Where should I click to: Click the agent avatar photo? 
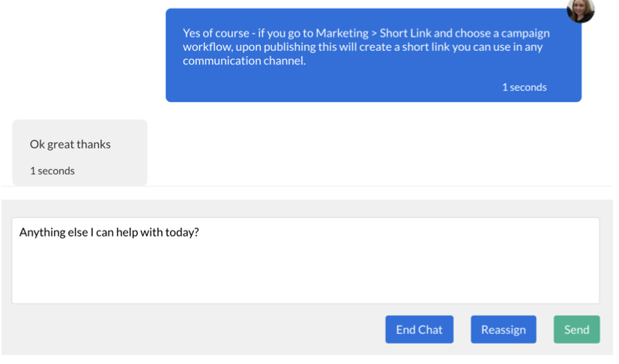coord(581,9)
